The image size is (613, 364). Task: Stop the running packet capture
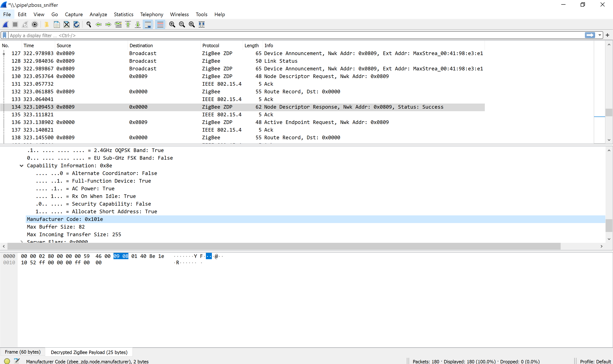[15, 24]
